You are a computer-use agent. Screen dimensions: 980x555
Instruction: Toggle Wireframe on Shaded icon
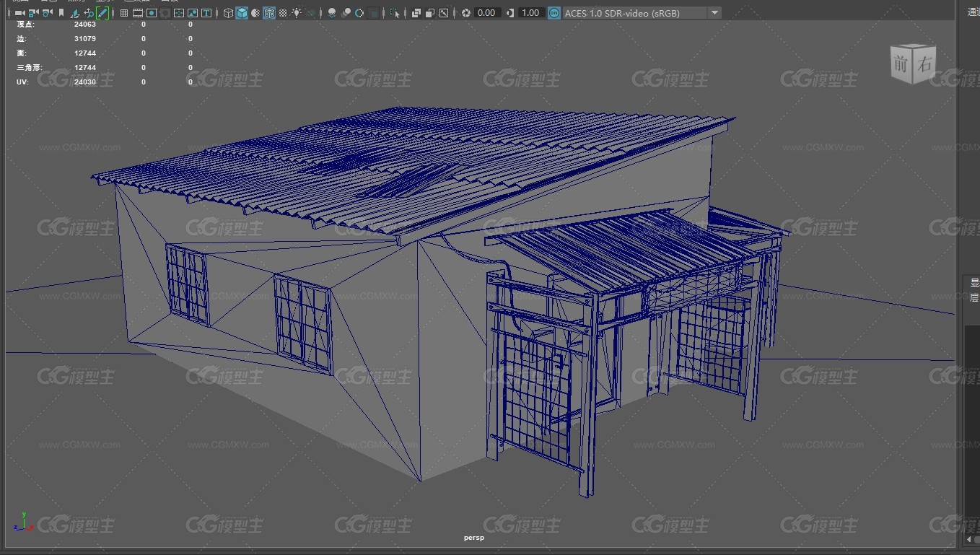pos(269,13)
